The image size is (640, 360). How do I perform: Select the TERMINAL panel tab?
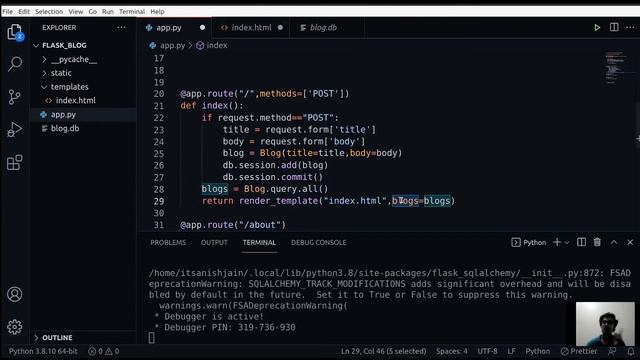(259, 242)
